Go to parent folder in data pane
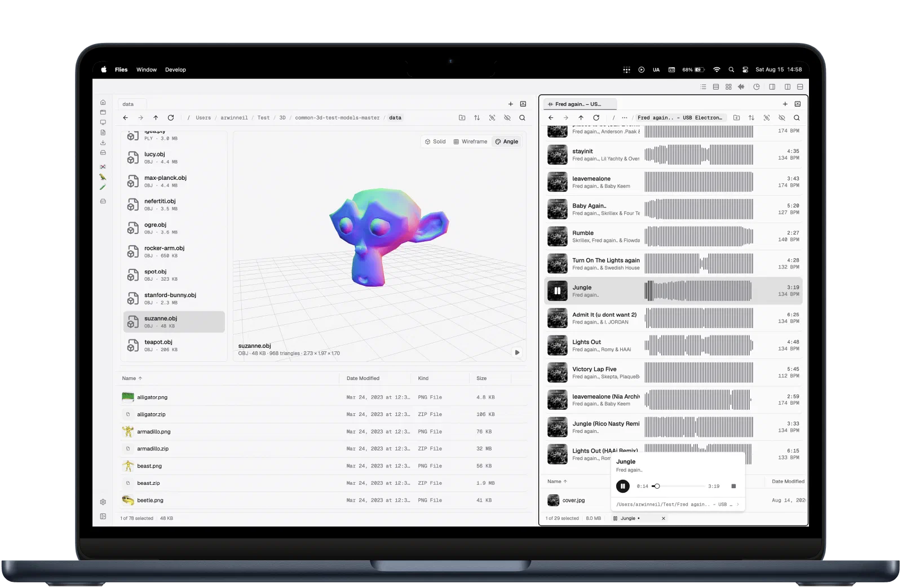The width and height of the screenshot is (902, 588). tap(156, 118)
